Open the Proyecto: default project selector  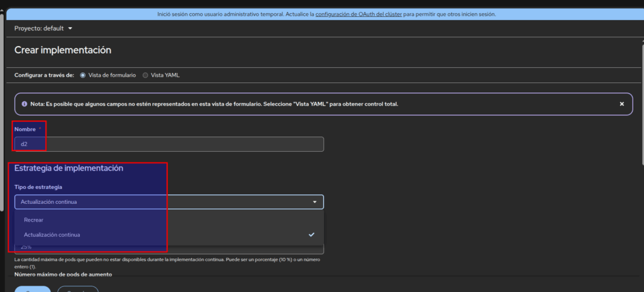tap(43, 28)
